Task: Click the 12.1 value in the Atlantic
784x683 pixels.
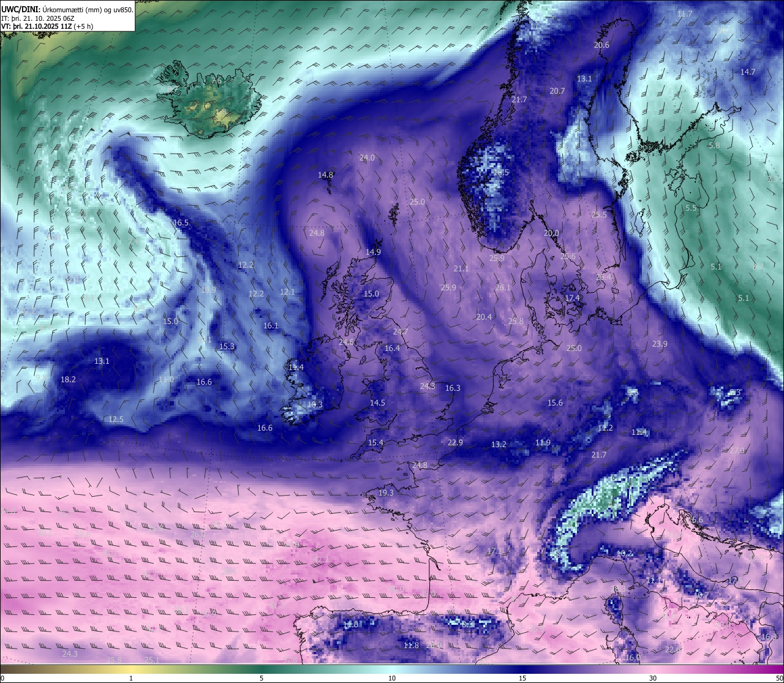Action: pos(287,292)
